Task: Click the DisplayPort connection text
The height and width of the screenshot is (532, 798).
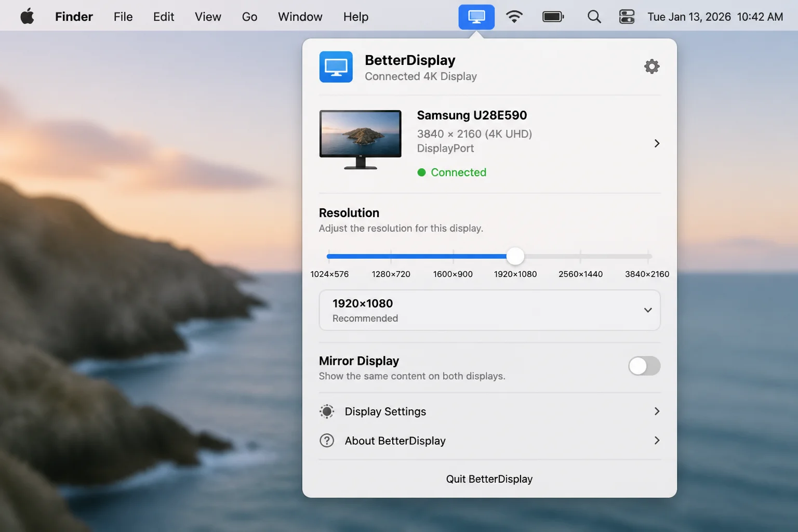Action: [x=445, y=149]
